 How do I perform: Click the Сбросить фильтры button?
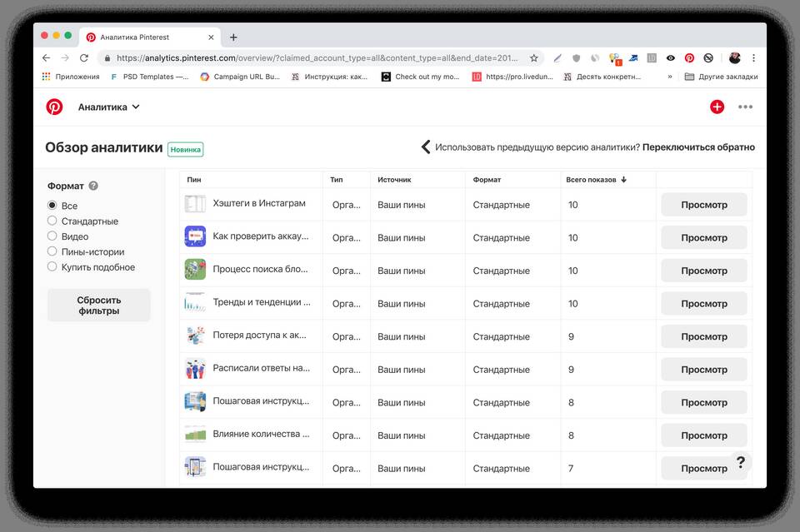coord(99,306)
